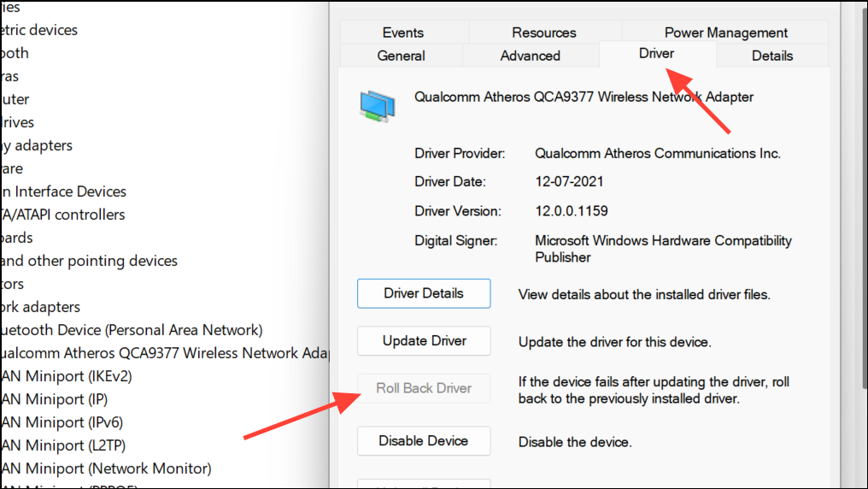Click the Roll Back Driver button
868x489 pixels.
[x=424, y=388]
